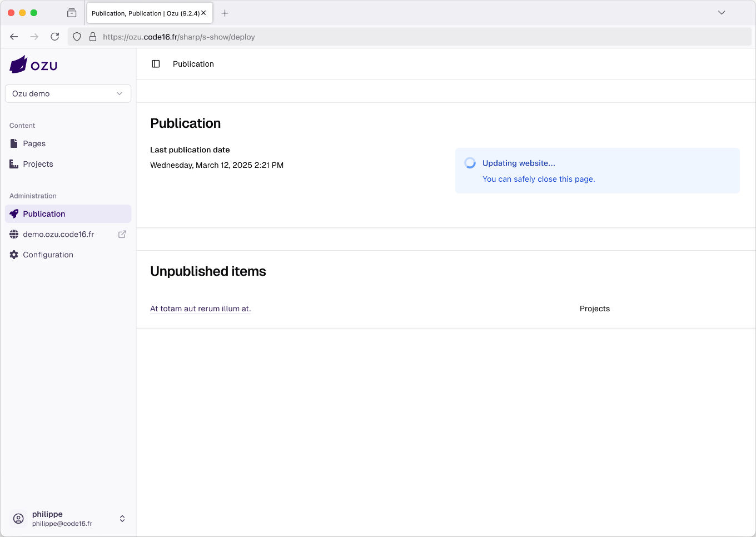Viewport: 756px width, 537px height.
Task: Click the globe icon next to demo.ozu.code16.fr
Action: tap(13, 234)
